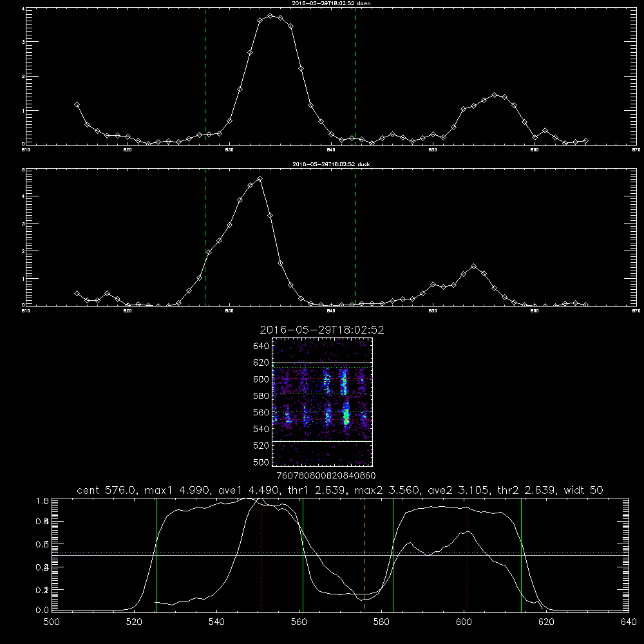Click lower solid white line across spectrogram image
The image size is (644, 644).
pyautogui.click(x=322, y=441)
